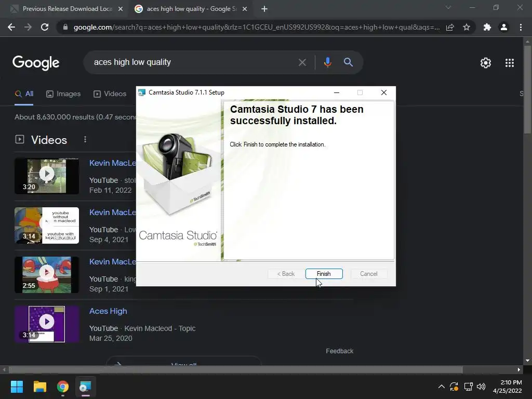Click the disabled Back button in Camtasia setup

coord(286,274)
